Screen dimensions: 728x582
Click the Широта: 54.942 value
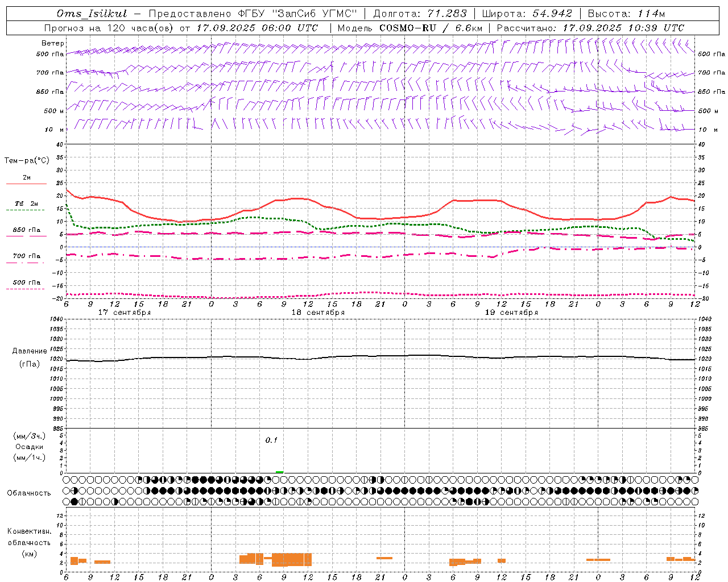[x=527, y=14]
